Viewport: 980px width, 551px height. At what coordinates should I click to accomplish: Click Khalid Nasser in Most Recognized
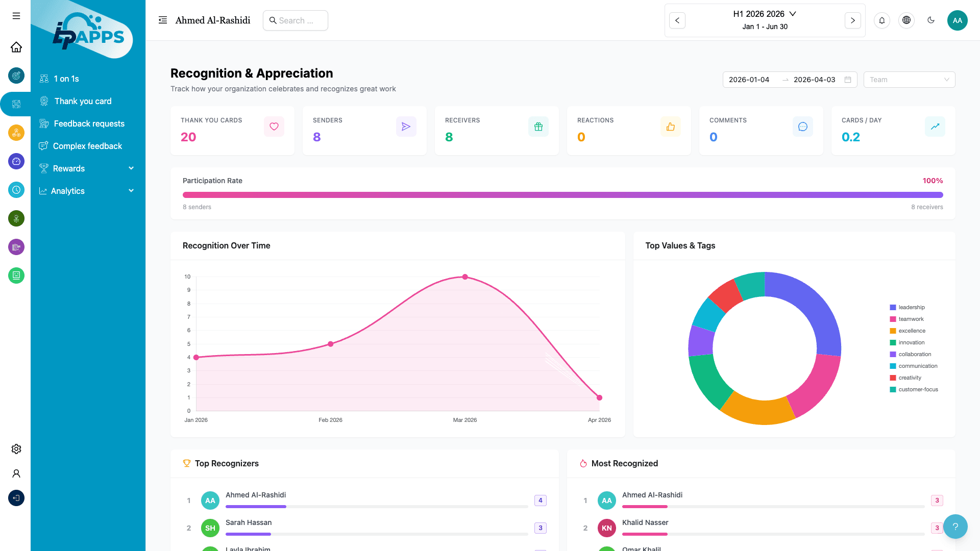tap(645, 522)
